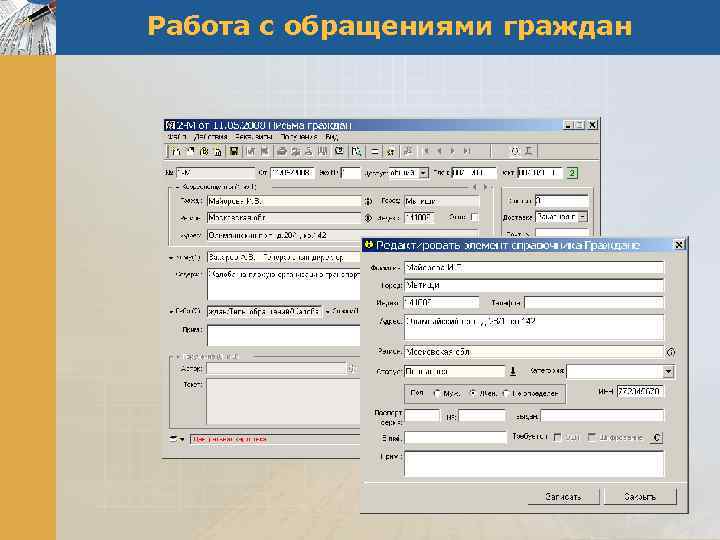Open the Категория dropdown in dialog
720x540 pixels.
[x=669, y=371]
